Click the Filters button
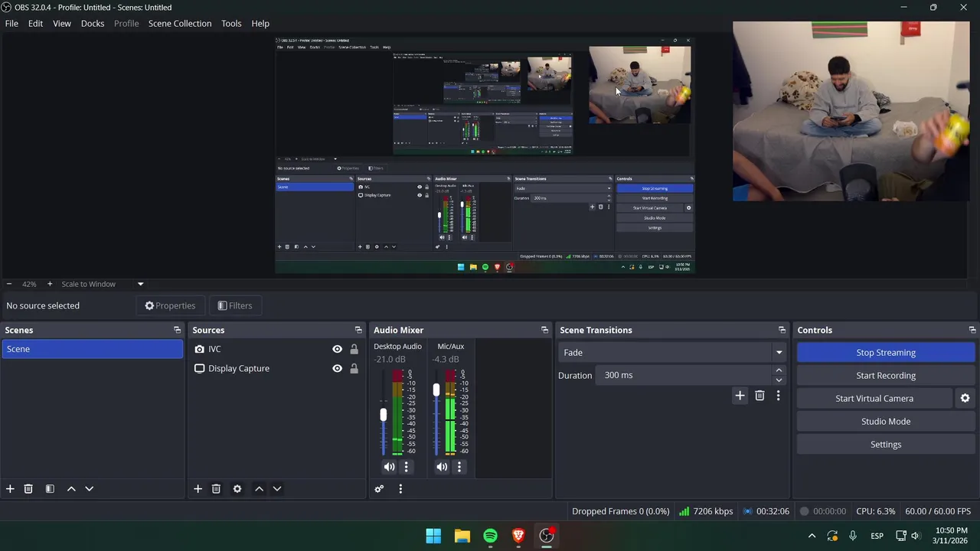Image resolution: width=980 pixels, height=551 pixels. click(x=234, y=305)
